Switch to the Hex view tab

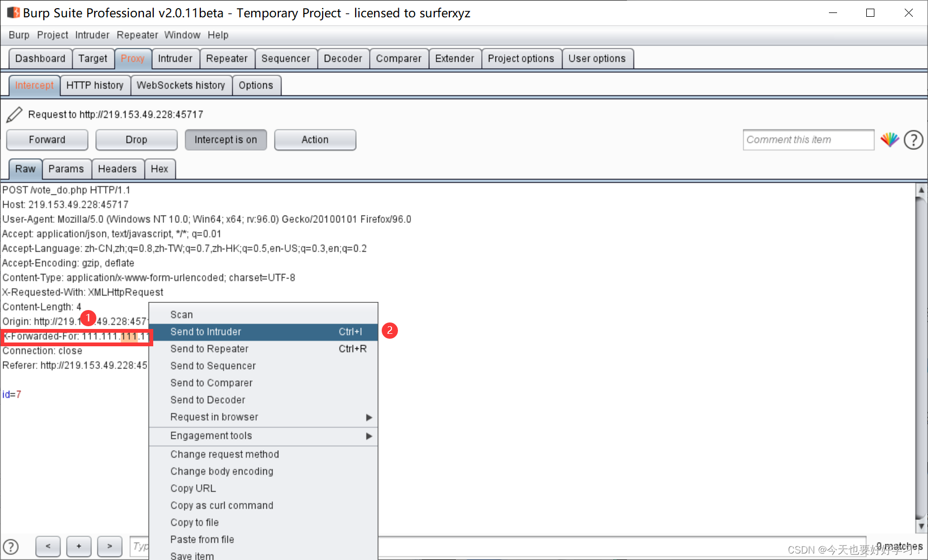pos(160,169)
